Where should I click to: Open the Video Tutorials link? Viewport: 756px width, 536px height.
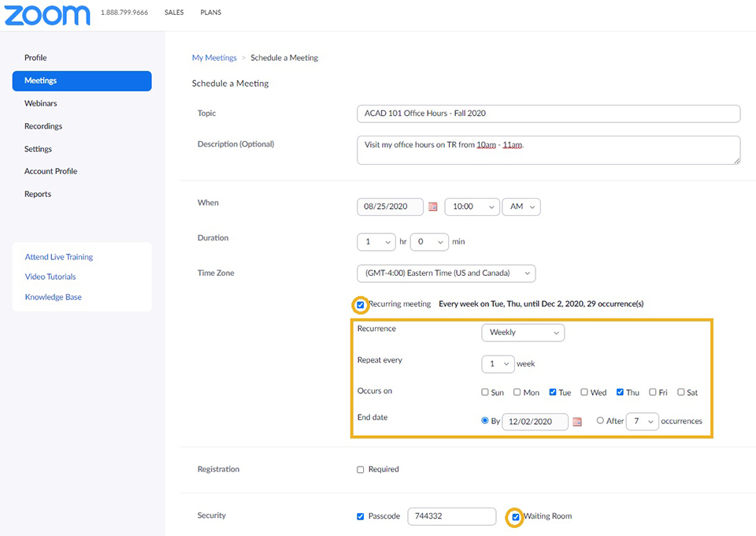click(x=50, y=277)
